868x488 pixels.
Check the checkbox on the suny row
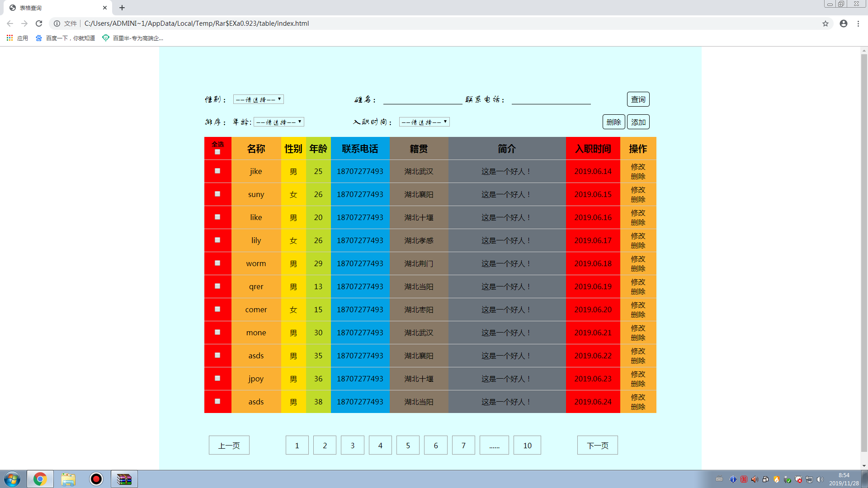217,194
